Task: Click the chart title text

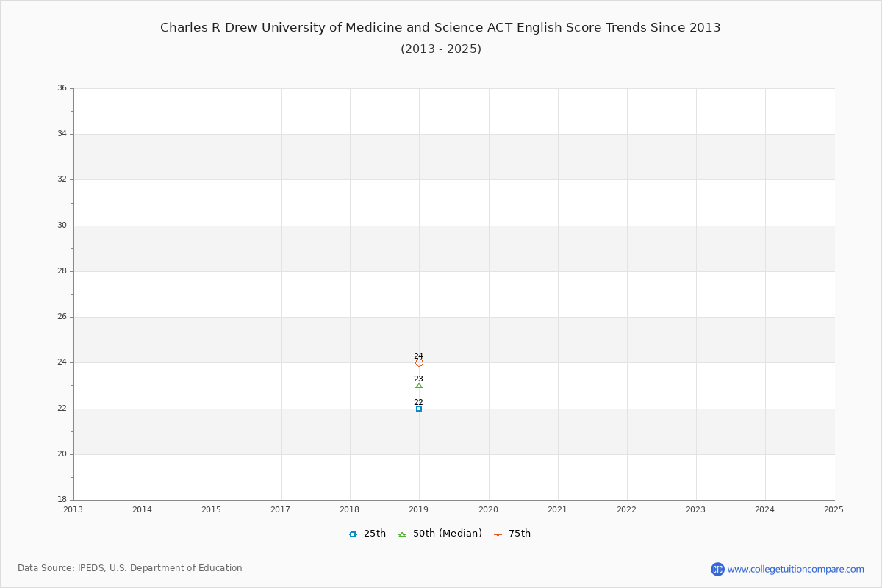Action: tap(440, 28)
